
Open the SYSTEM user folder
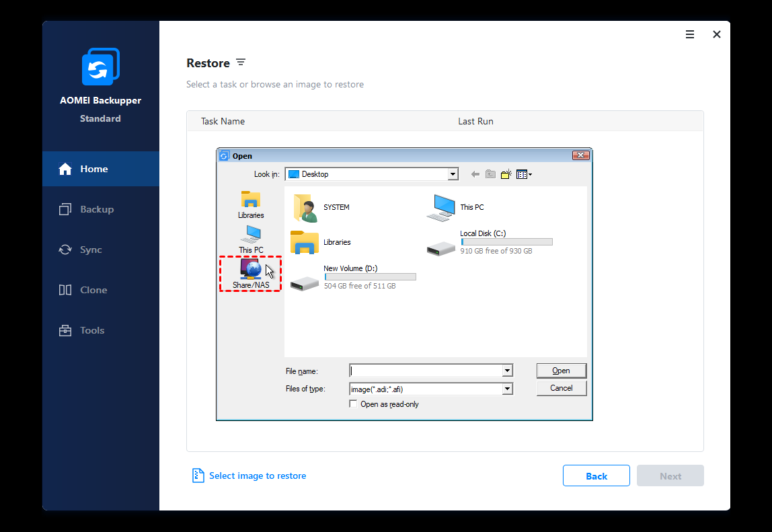click(321, 207)
